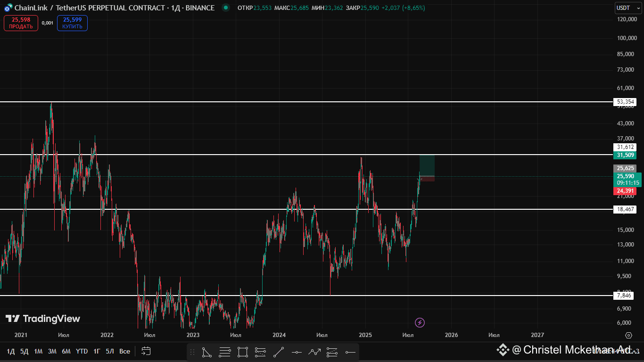Viewport: 644px width, 362px height.
Task: Click the green 31,509 target price label
Action: point(625,155)
